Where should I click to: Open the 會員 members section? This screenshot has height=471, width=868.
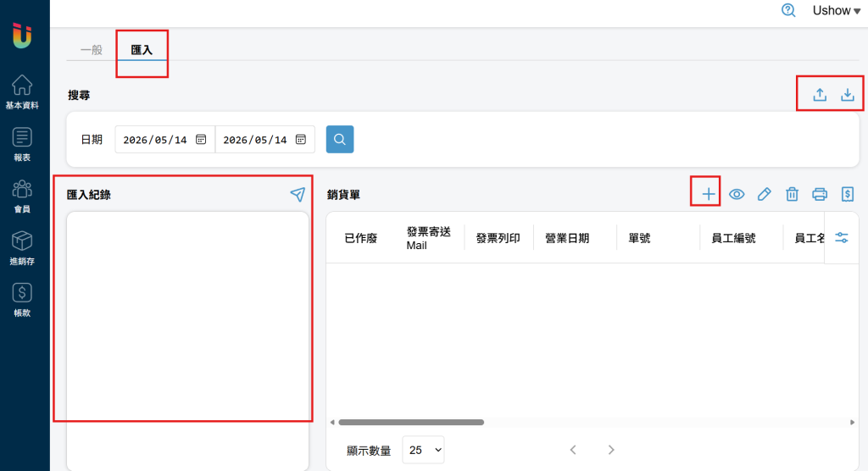pyautogui.click(x=22, y=196)
